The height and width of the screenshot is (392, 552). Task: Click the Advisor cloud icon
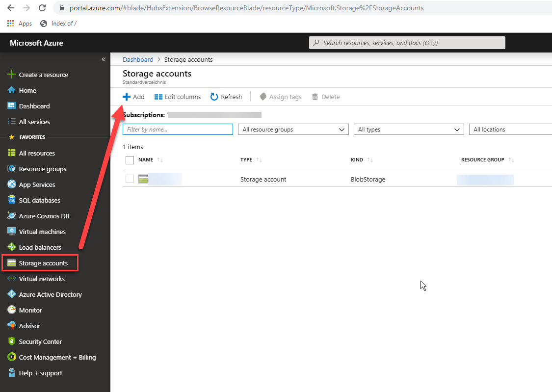[x=12, y=325]
